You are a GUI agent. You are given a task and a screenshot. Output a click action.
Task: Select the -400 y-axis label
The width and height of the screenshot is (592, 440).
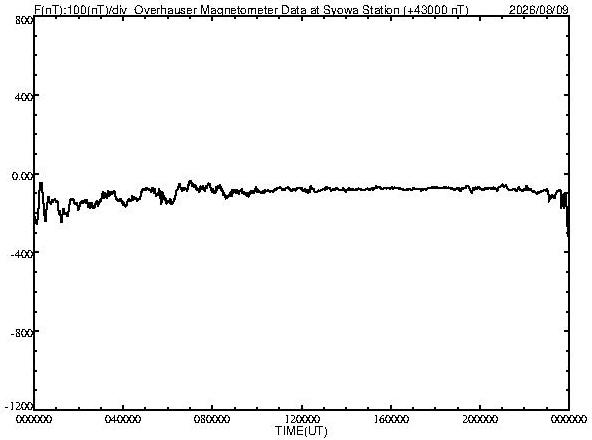[x=22, y=254]
